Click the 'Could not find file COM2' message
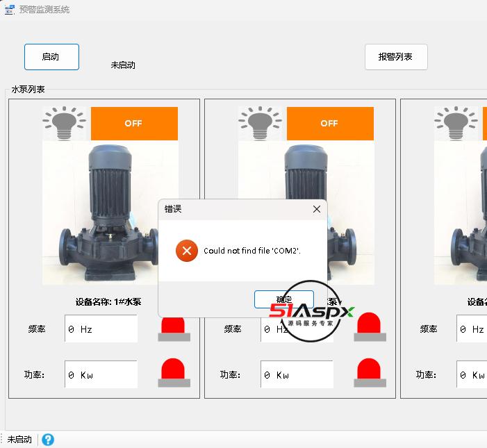 coord(252,251)
